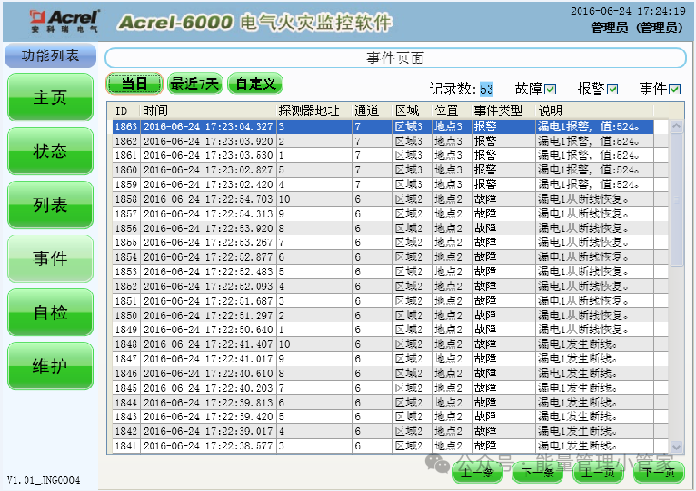Go to the 状态 status page
This screenshot has width=696, height=491.
(50, 151)
